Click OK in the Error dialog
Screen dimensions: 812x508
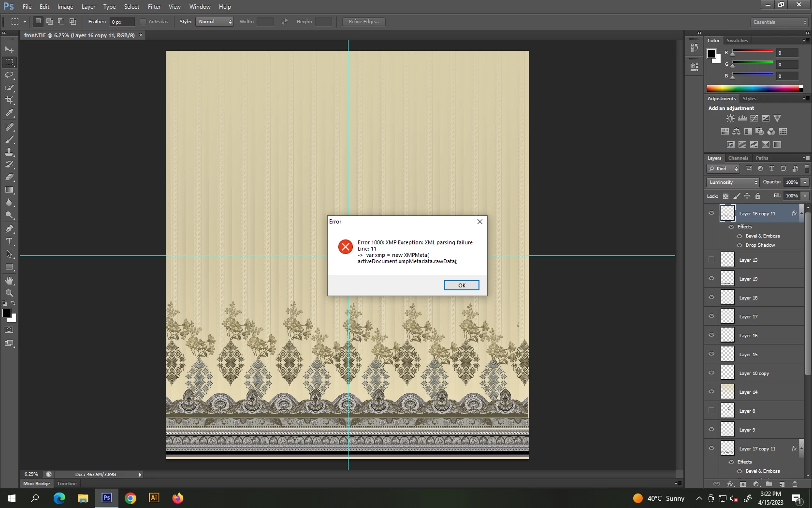pyautogui.click(x=462, y=285)
